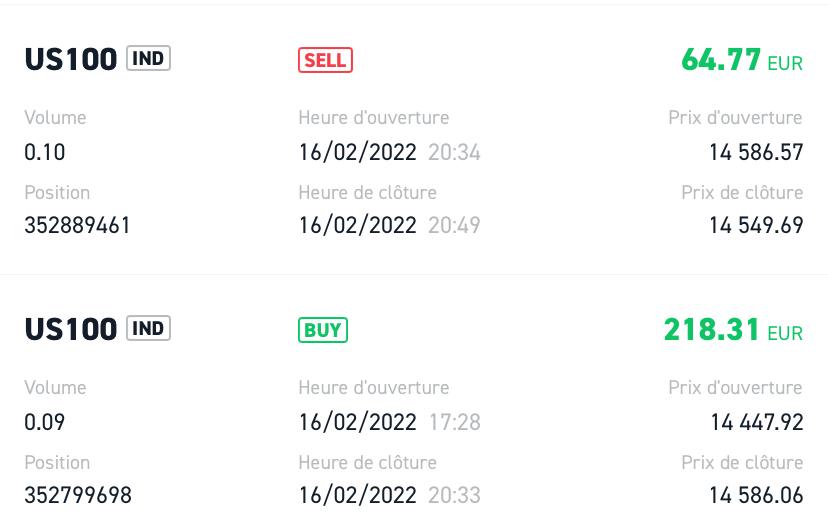The width and height of the screenshot is (828, 529).
Task: Click the 17:28 opening time
Action: click(454, 422)
